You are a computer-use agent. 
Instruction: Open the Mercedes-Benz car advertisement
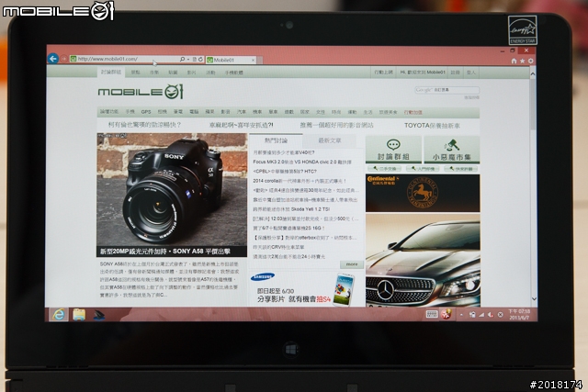click(x=423, y=261)
